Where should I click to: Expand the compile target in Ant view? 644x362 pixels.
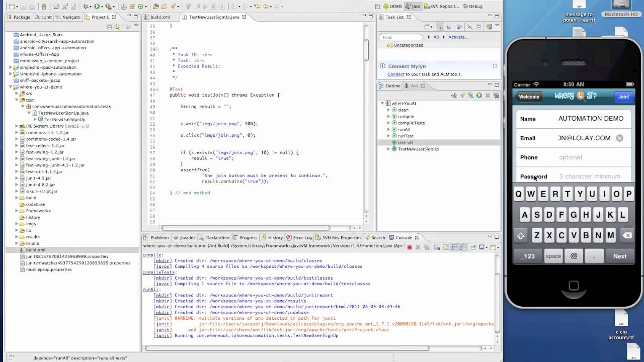388,116
